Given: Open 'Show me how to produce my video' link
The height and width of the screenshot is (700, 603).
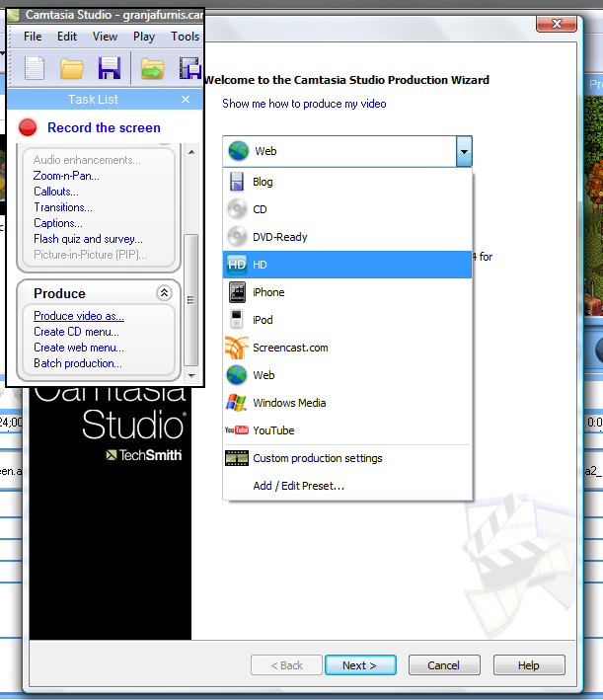Looking at the screenshot, I should pyautogui.click(x=304, y=104).
